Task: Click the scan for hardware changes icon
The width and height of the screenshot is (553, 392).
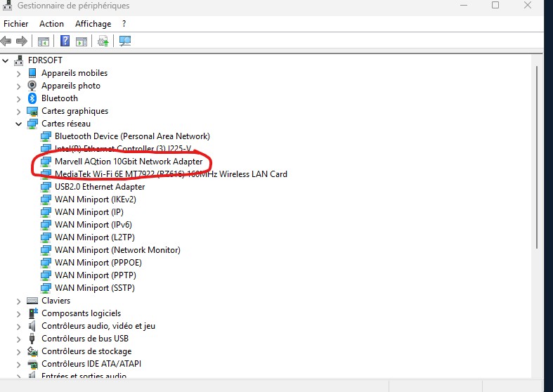Action: (x=125, y=41)
